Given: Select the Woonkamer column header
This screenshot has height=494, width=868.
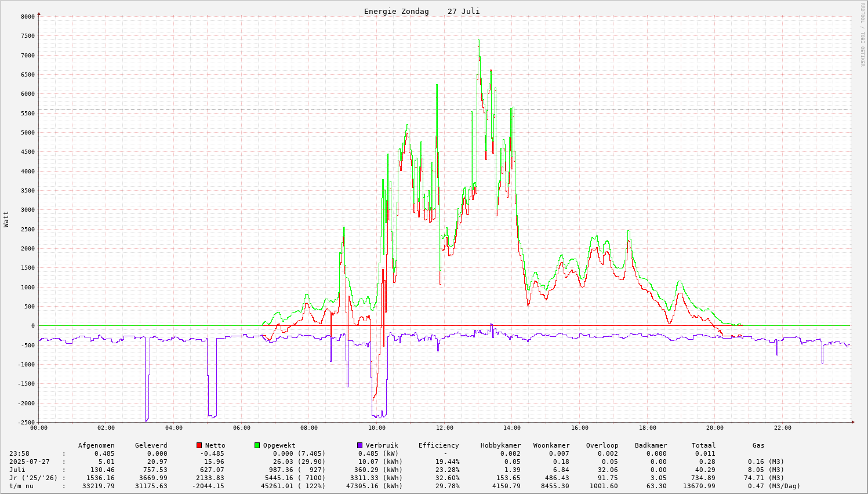Looking at the screenshot, I should click(x=551, y=445).
